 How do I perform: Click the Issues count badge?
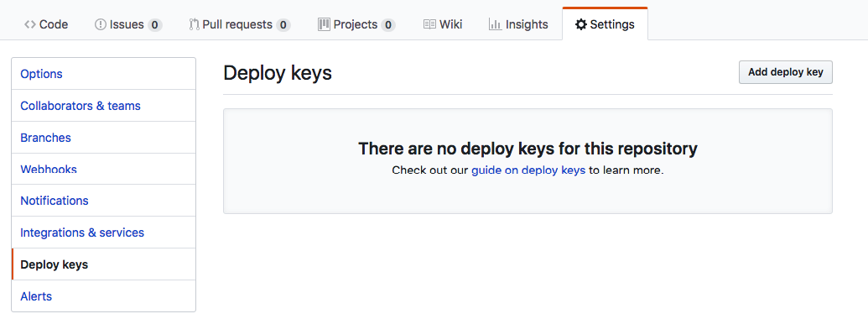point(155,25)
